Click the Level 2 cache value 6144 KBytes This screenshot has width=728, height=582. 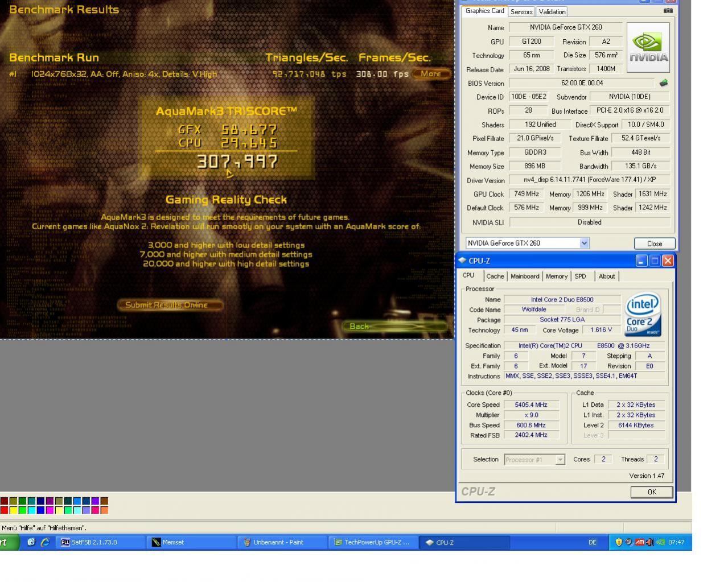click(x=636, y=426)
